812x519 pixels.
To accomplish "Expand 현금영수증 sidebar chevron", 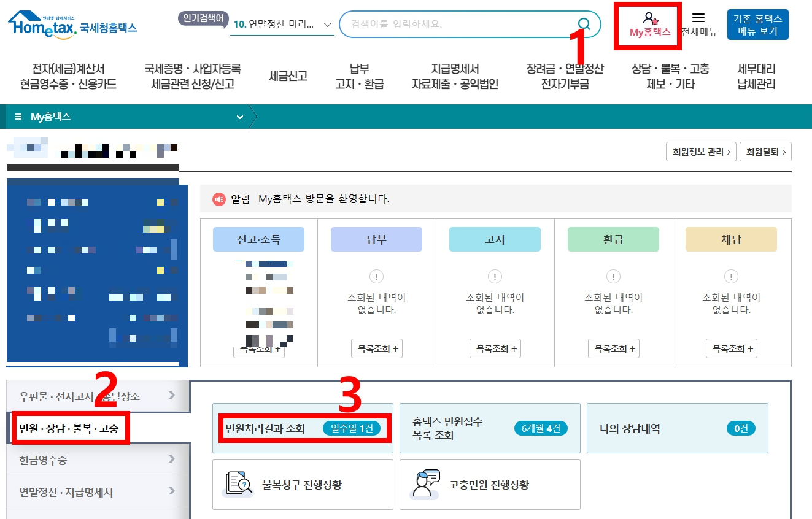I will pyautogui.click(x=172, y=459).
